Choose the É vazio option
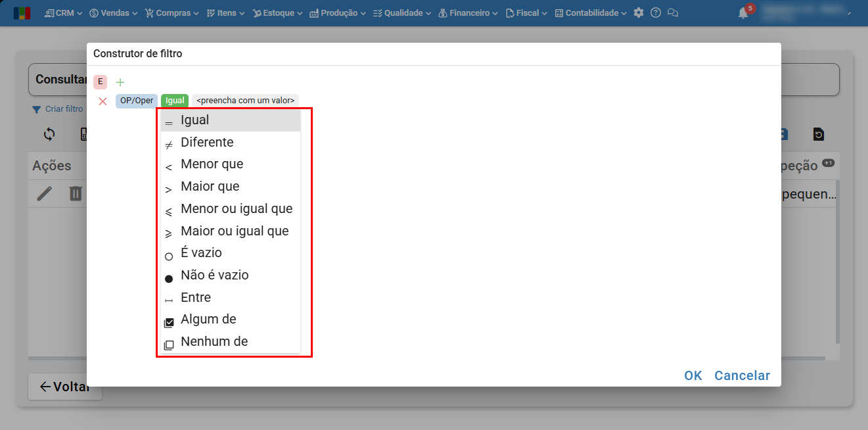 click(231, 253)
